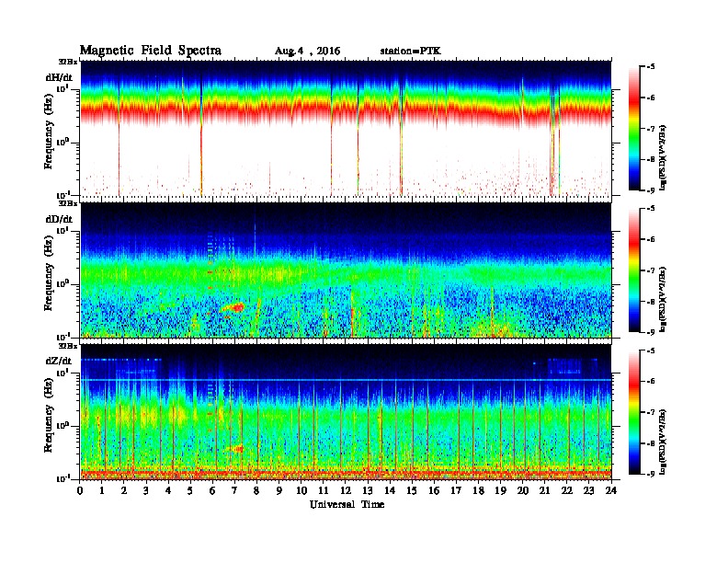Click hour tick label "5" on time axis

point(191,490)
